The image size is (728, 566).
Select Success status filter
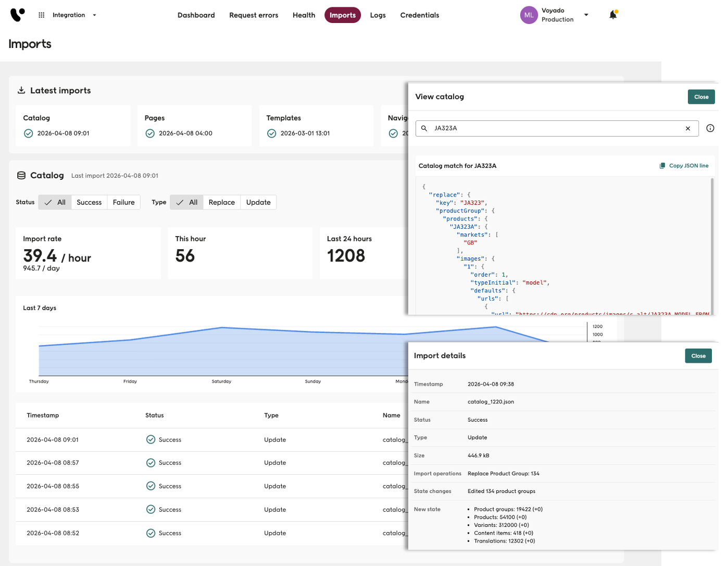point(89,202)
